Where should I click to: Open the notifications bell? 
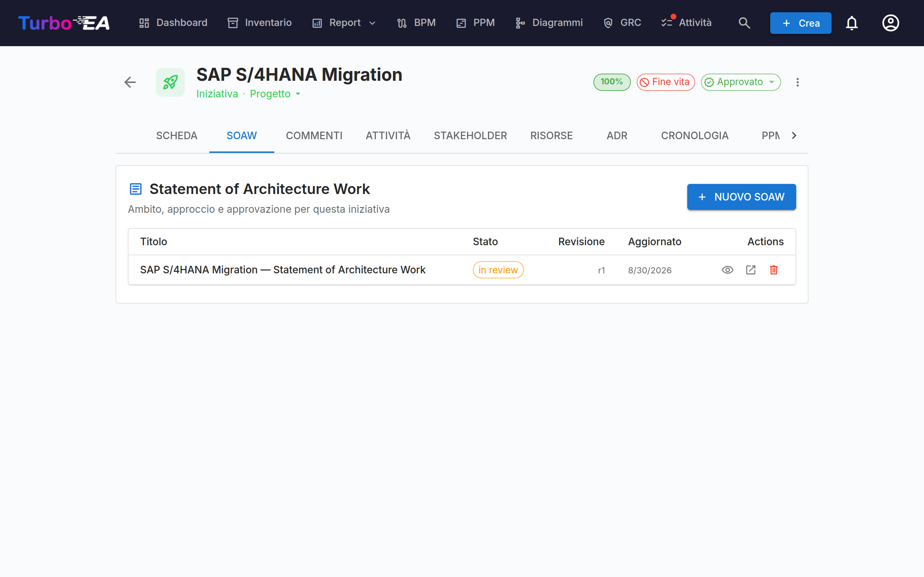[x=851, y=23]
